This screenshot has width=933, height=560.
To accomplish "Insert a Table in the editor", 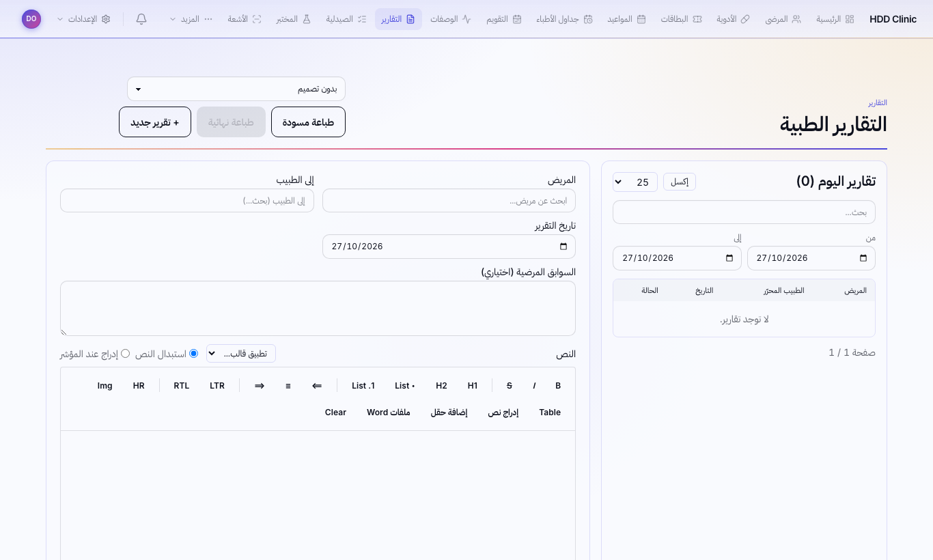I will [550, 412].
